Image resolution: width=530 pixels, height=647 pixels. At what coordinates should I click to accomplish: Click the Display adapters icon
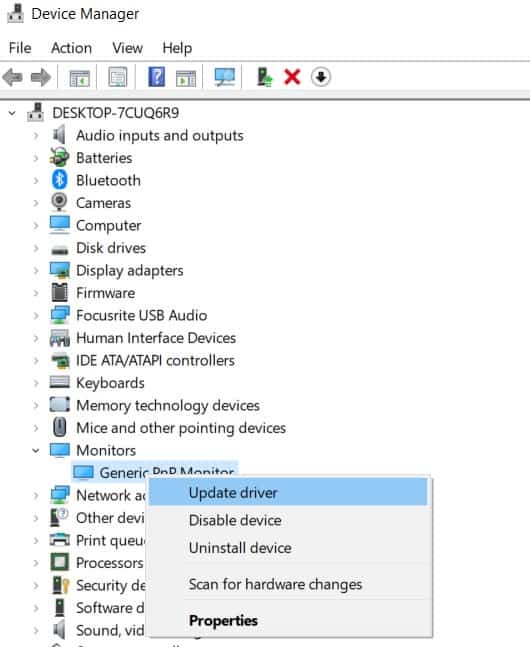point(59,270)
